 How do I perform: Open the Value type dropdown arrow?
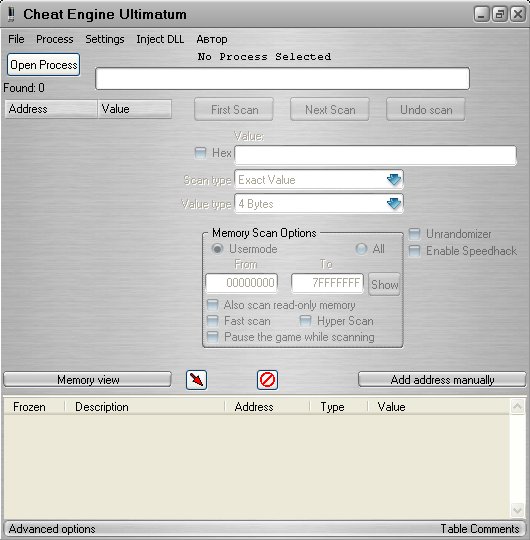tap(394, 204)
